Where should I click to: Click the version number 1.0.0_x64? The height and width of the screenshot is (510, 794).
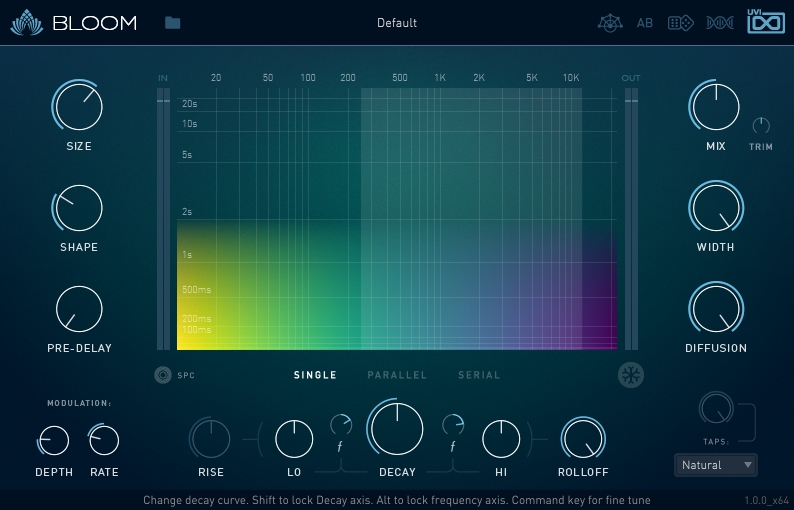(766, 500)
